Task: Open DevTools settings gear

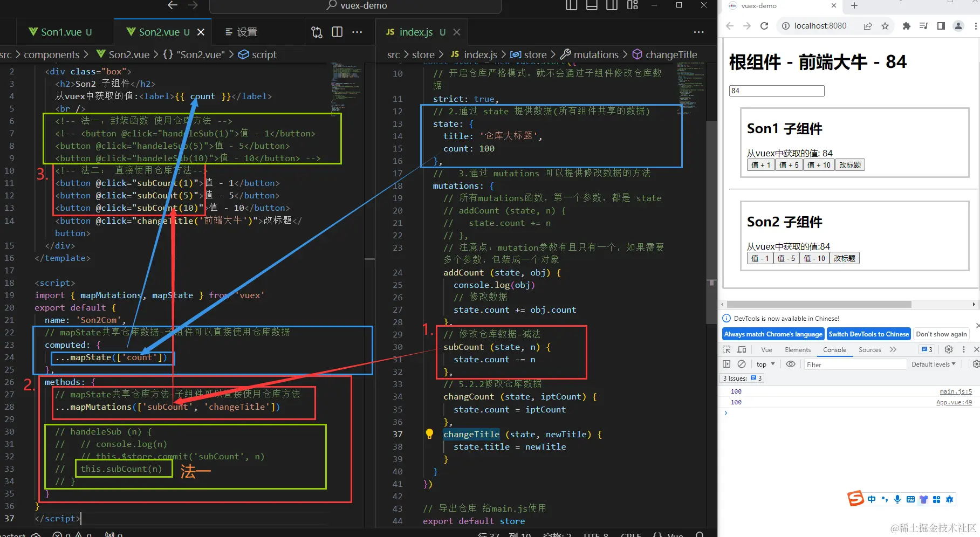Action: (x=949, y=349)
